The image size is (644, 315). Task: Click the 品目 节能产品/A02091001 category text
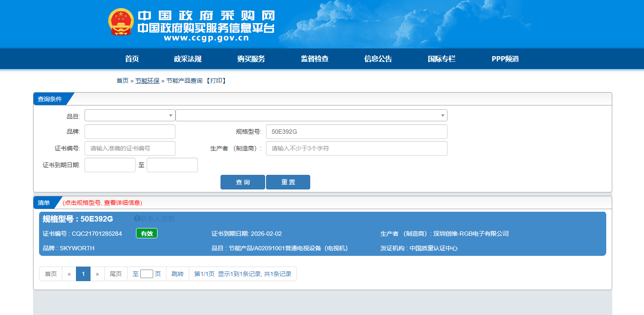tap(280, 248)
